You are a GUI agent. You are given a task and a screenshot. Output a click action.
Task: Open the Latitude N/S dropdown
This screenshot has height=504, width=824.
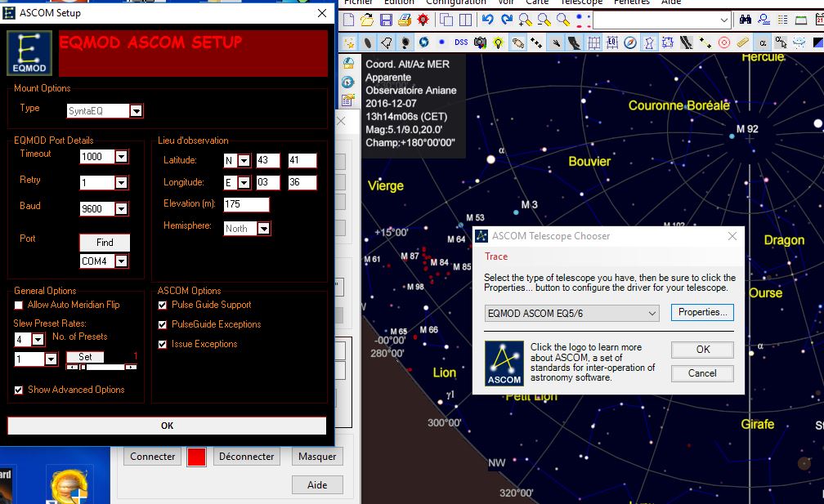click(x=244, y=161)
